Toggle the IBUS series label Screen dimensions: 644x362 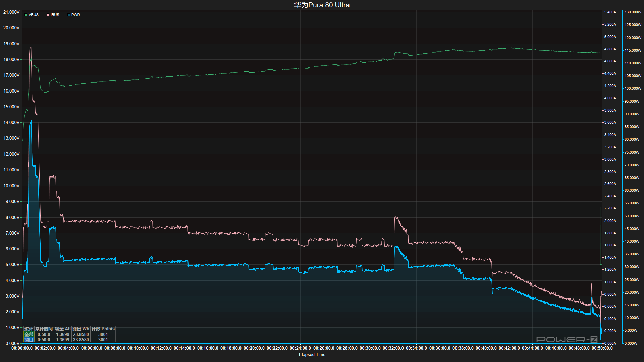(55, 15)
